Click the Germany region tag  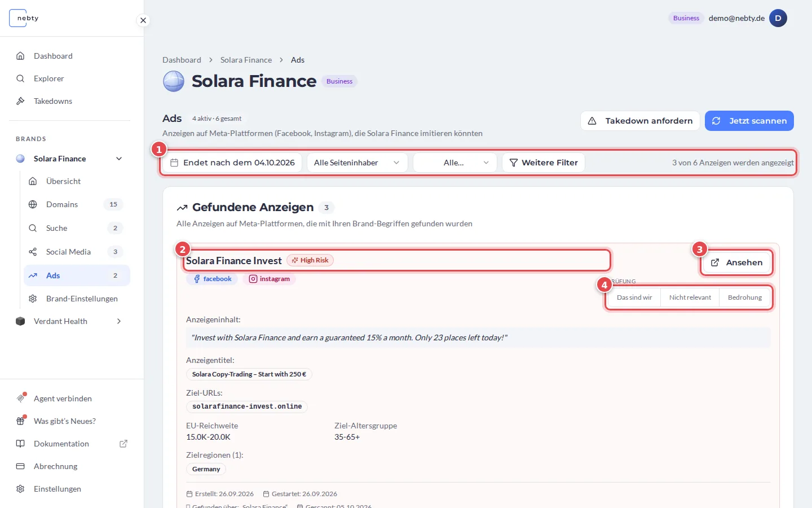point(206,469)
